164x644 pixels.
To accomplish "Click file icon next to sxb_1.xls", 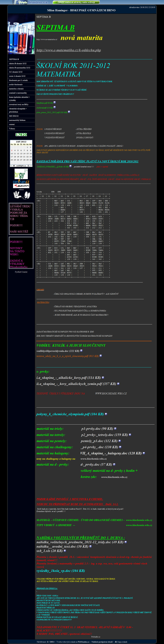I will 65,550.
